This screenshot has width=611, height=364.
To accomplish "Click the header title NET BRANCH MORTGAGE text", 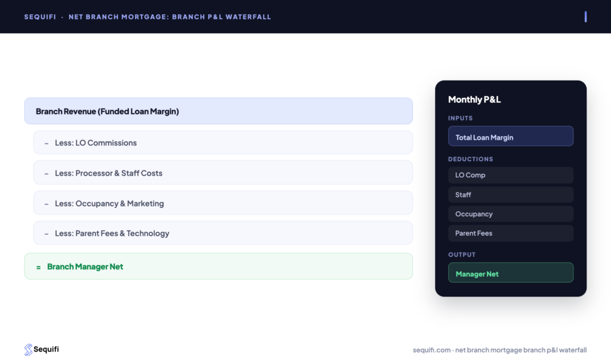I will point(169,17).
